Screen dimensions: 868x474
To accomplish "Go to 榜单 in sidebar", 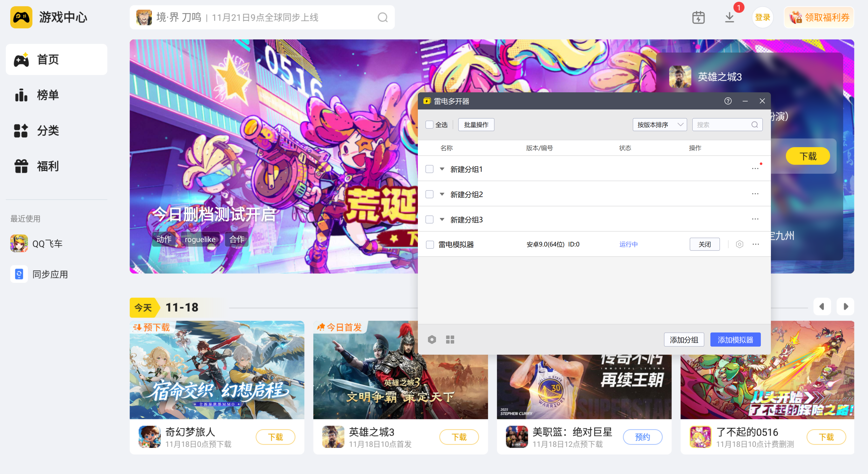I will [x=47, y=95].
